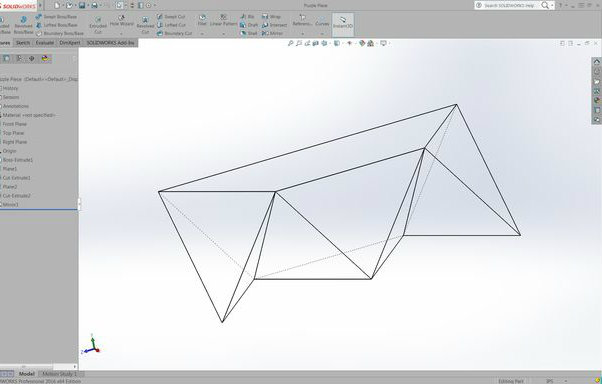Select the Rib tool

pyautogui.click(x=247, y=17)
